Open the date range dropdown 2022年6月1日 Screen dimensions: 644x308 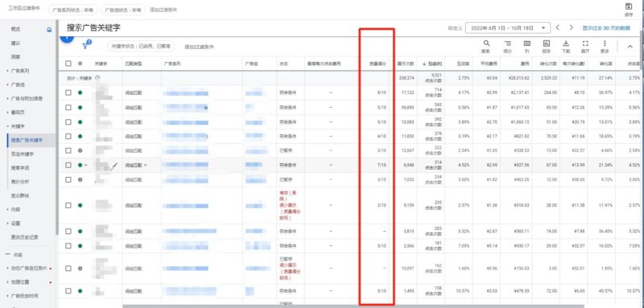tap(508, 28)
